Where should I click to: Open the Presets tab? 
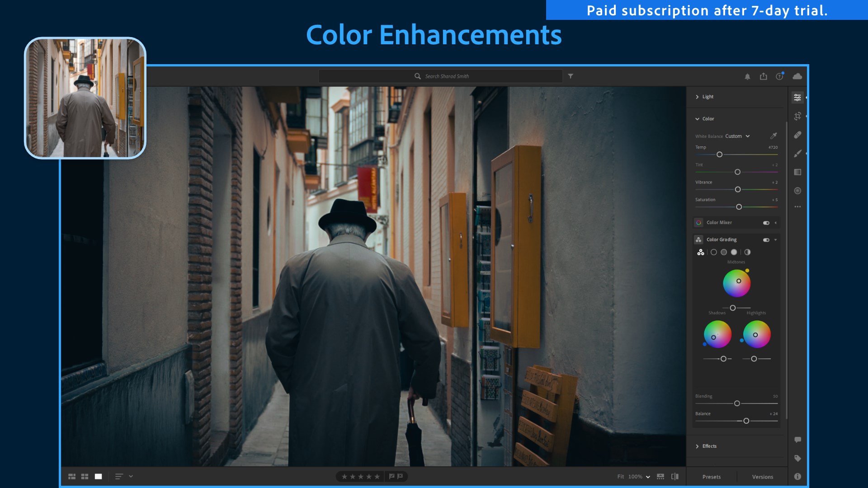point(712,477)
